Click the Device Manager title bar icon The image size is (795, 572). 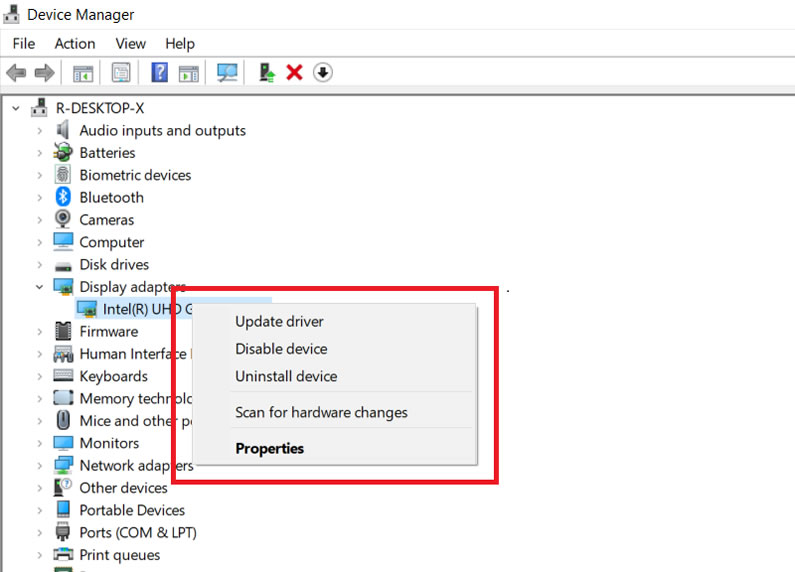pyautogui.click(x=12, y=14)
